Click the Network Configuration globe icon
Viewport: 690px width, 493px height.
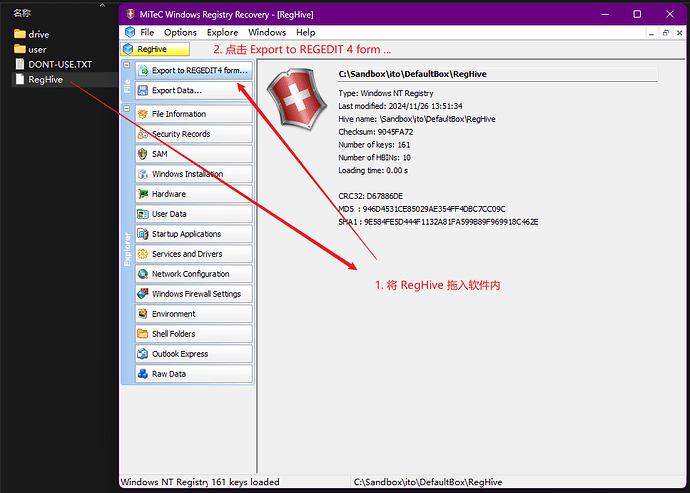pos(143,274)
